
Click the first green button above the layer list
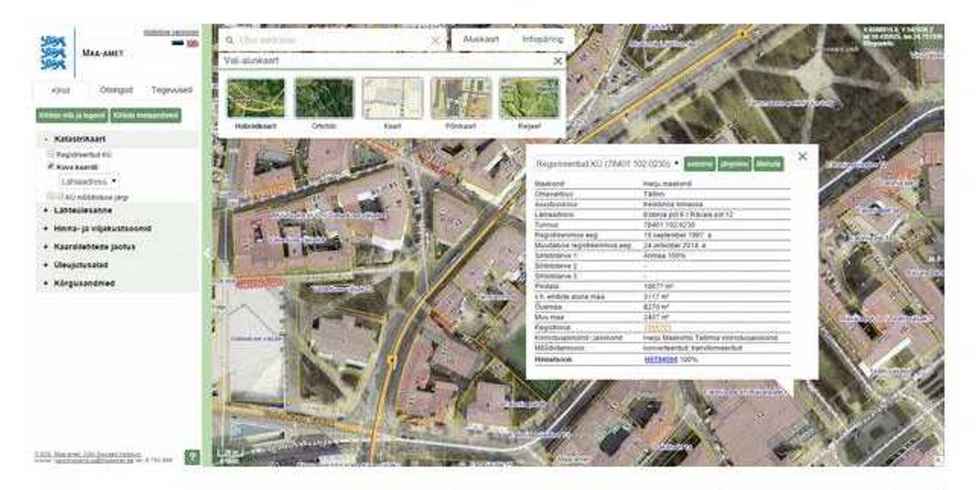(72, 115)
